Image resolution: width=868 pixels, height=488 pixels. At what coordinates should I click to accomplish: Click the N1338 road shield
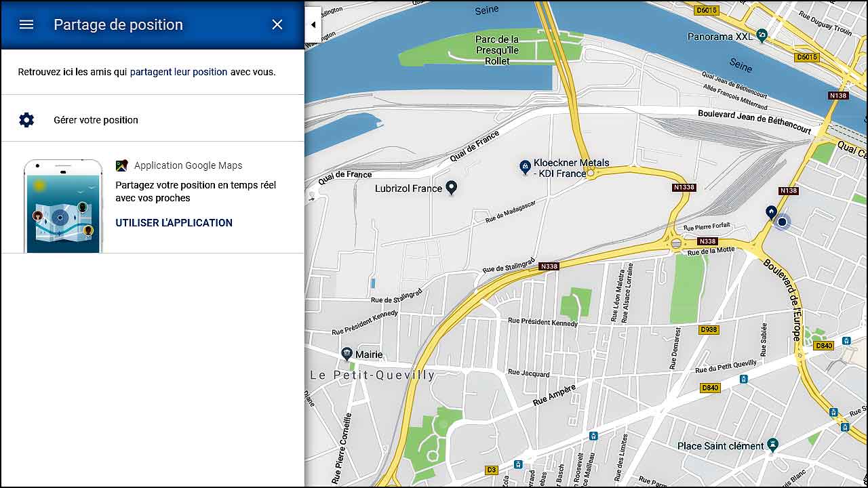(x=684, y=187)
